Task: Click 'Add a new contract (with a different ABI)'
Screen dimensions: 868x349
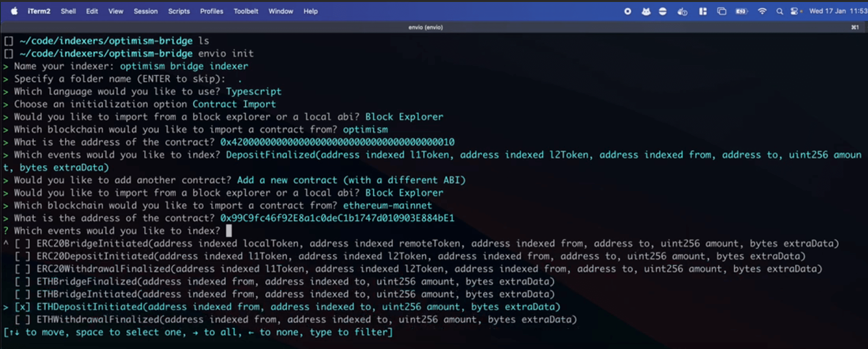Action: (x=351, y=180)
